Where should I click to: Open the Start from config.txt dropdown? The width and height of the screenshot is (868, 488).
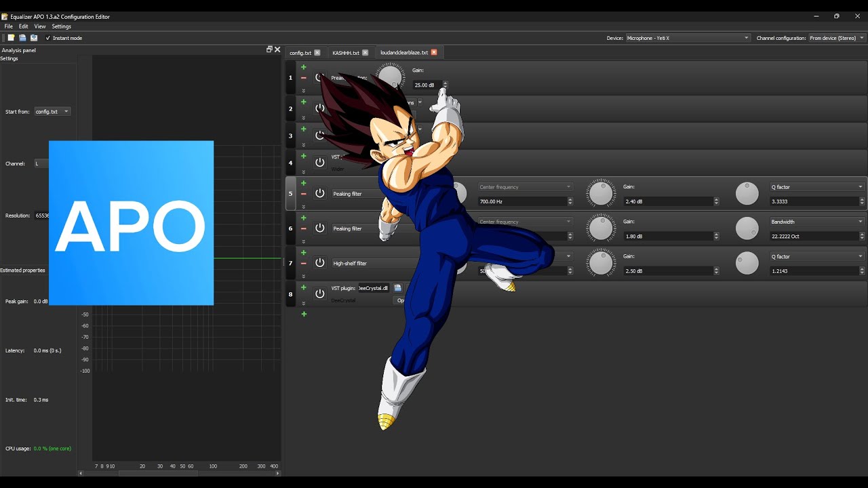coord(53,111)
